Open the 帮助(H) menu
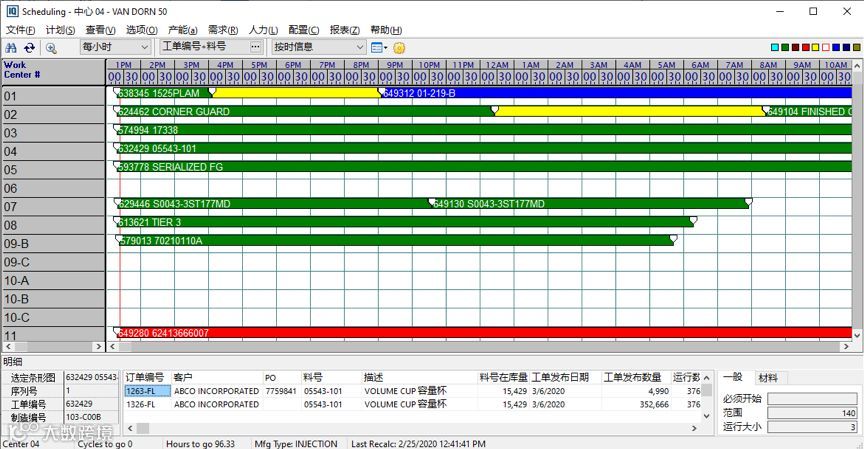864x449 pixels. click(385, 30)
